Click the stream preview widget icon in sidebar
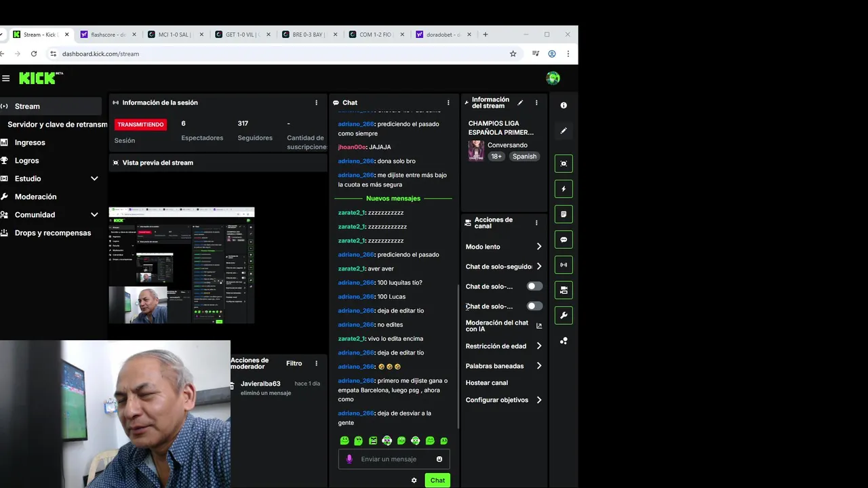This screenshot has height=488, width=868. [564, 163]
